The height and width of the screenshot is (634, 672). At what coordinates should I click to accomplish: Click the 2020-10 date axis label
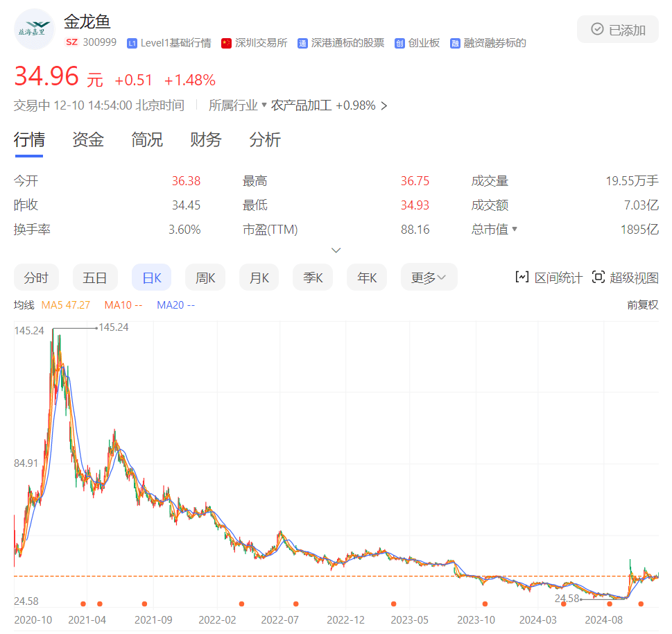(x=33, y=620)
